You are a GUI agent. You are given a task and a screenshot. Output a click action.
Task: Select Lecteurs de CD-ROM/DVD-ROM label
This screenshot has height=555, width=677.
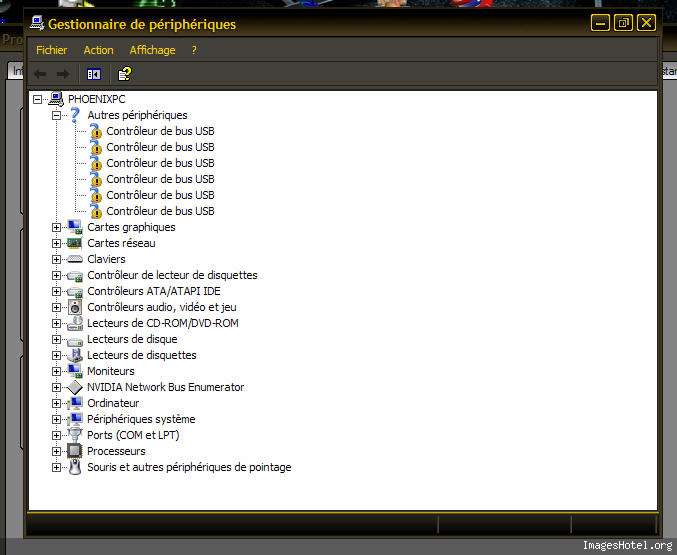(163, 323)
